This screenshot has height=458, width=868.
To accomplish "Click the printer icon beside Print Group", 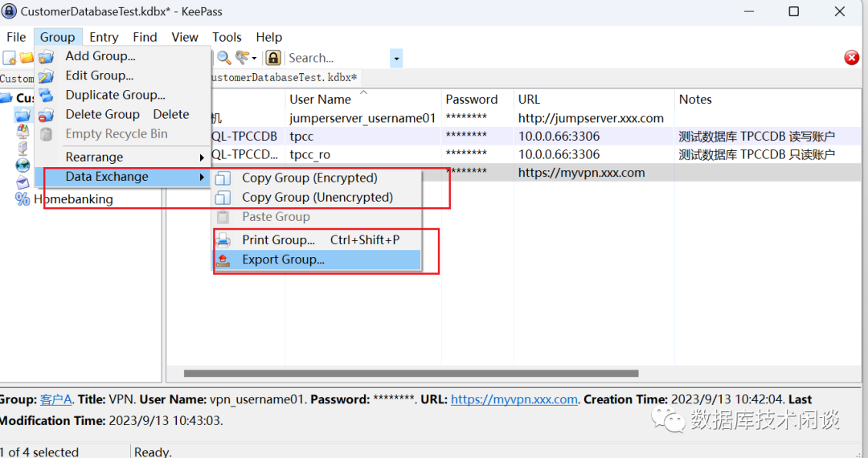I will (x=223, y=240).
